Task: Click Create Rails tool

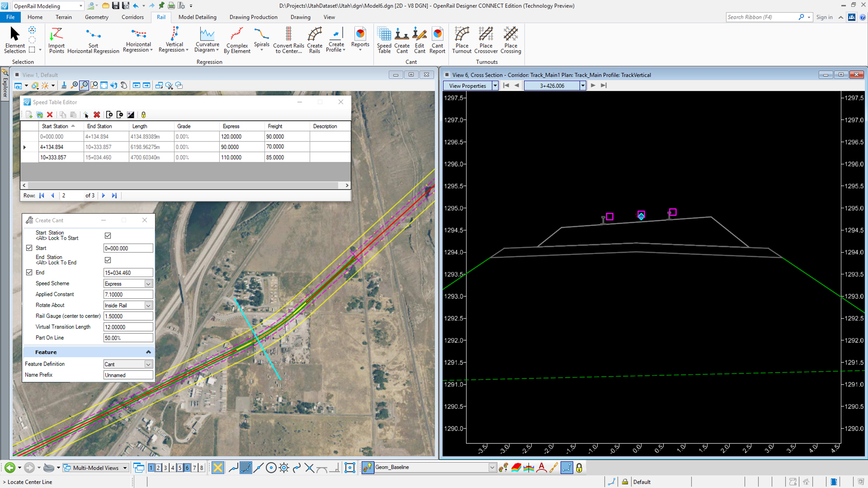Action: click(x=315, y=40)
